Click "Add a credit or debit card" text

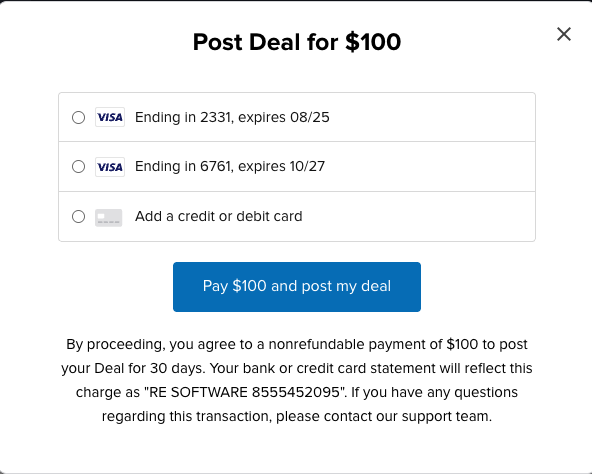tap(219, 216)
